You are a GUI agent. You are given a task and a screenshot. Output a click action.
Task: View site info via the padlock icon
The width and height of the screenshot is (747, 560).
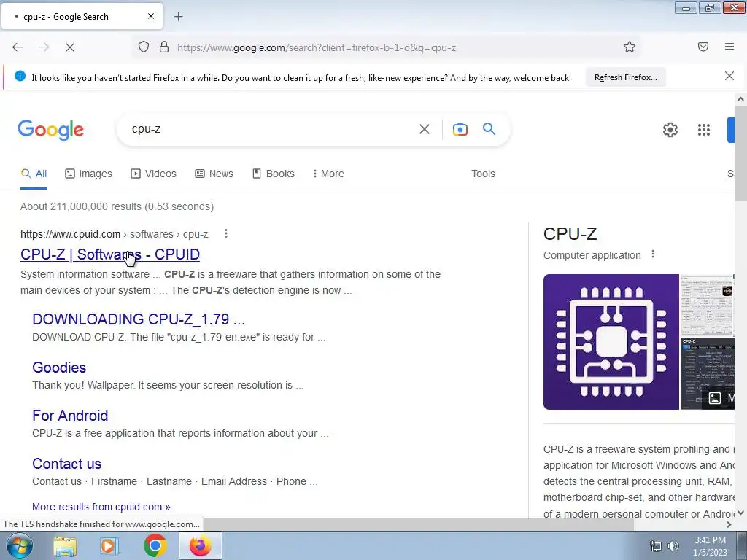164,47
